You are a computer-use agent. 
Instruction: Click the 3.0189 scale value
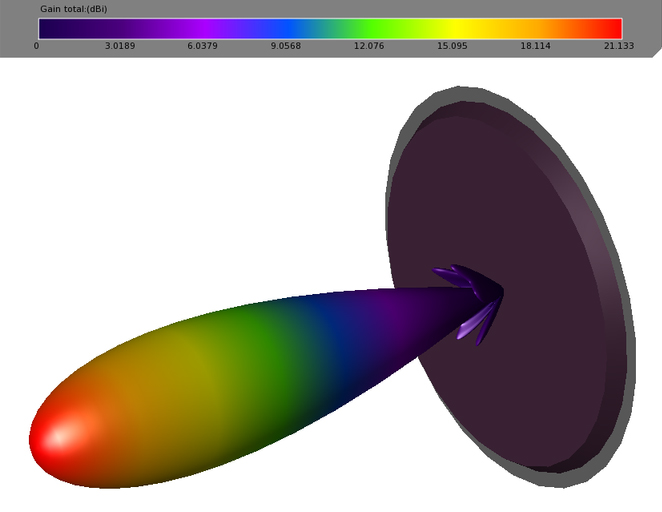120,46
